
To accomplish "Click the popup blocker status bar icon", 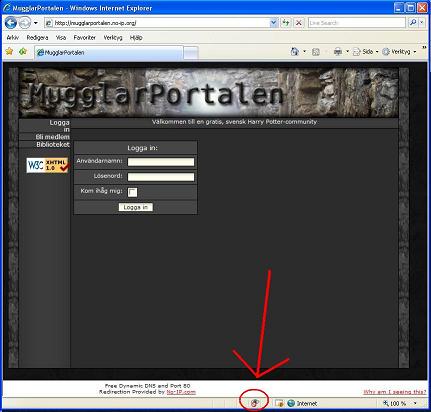I will 279,403.
